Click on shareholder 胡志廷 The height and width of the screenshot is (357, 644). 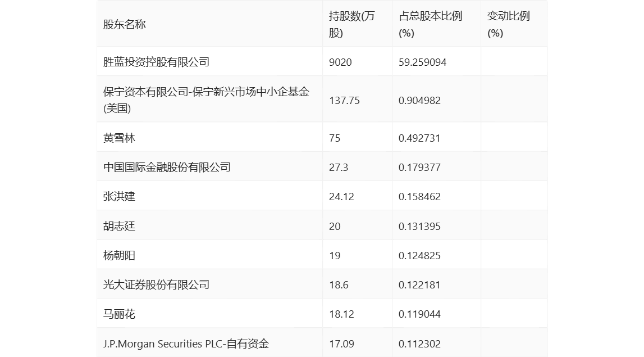click(120, 226)
